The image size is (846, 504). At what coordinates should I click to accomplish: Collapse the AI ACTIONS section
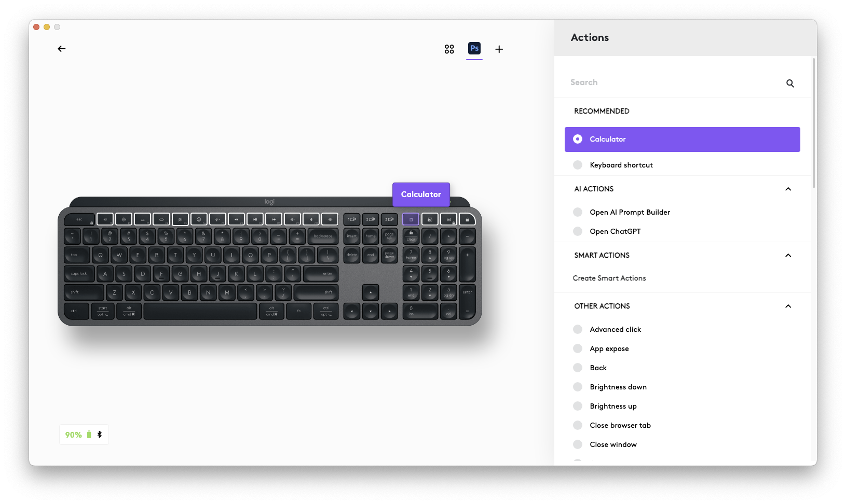point(788,189)
